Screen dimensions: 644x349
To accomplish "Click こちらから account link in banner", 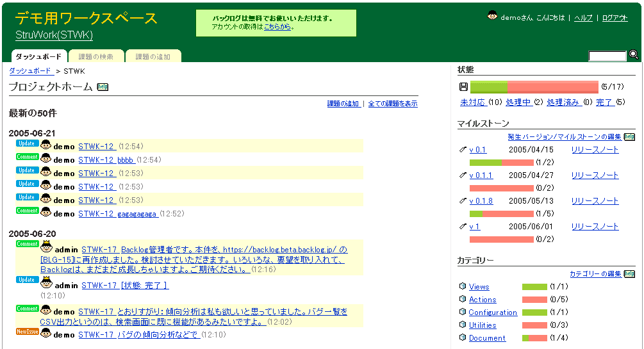I will coord(277,27).
